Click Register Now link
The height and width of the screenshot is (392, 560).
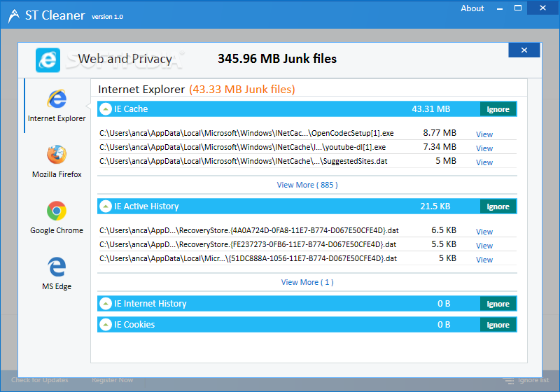113,380
